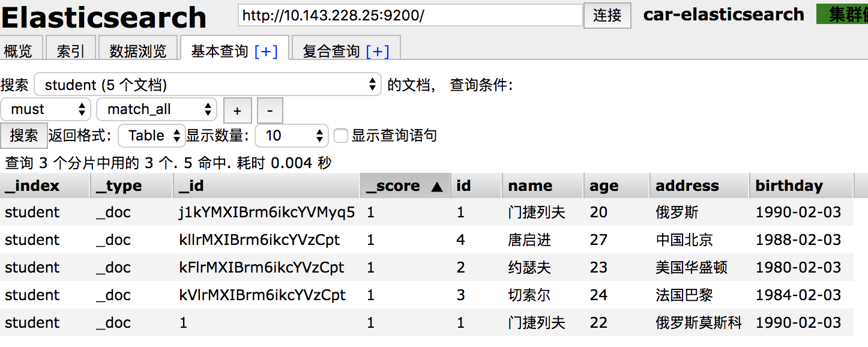The image size is (868, 347).
Task: Click the sort arrow in _score column
Action: click(x=437, y=187)
